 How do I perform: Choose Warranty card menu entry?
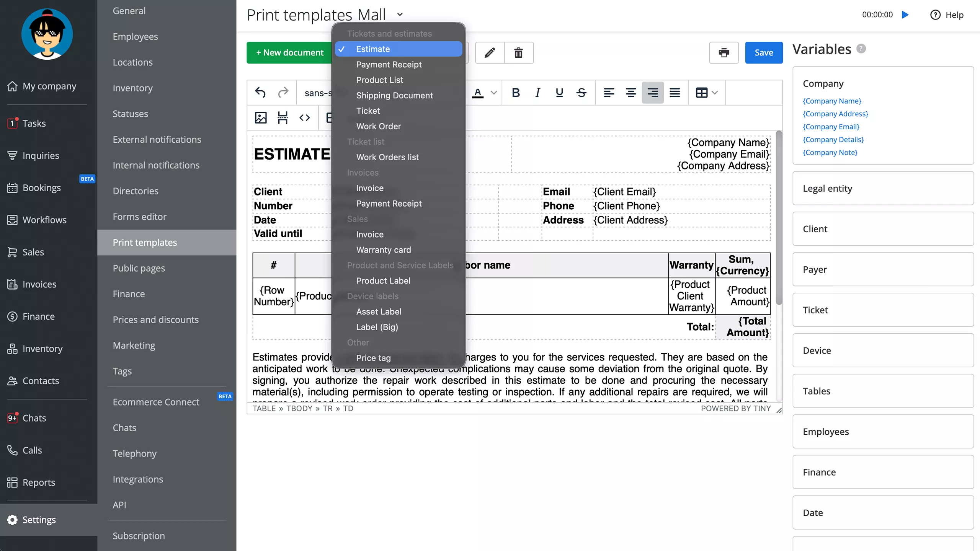[383, 250]
